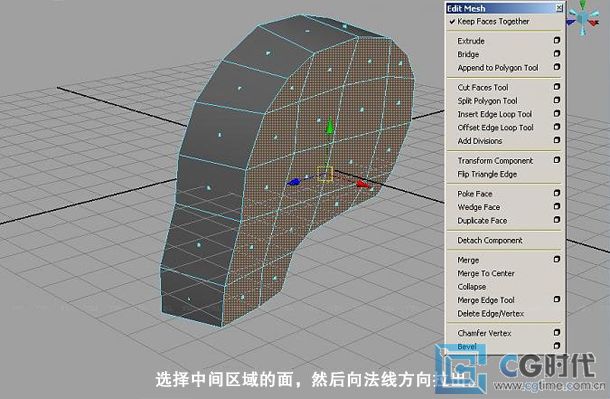Select Collapse in Edit Mesh menu

pyautogui.click(x=472, y=287)
